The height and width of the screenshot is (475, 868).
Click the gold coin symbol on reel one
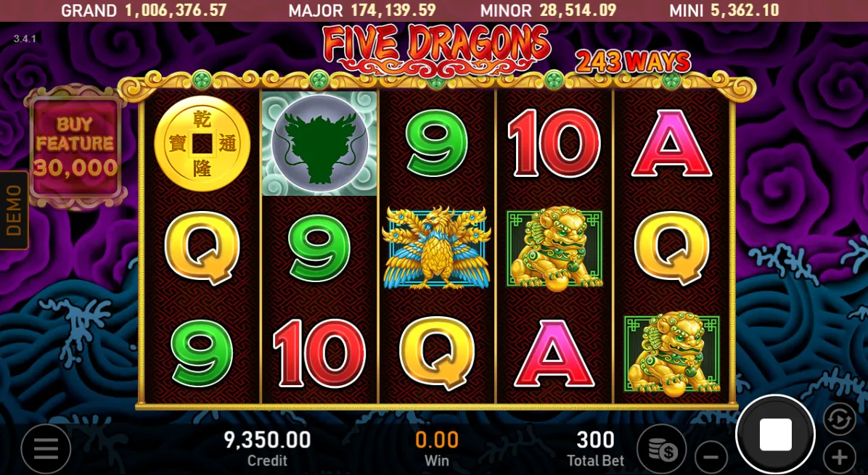[x=202, y=144]
